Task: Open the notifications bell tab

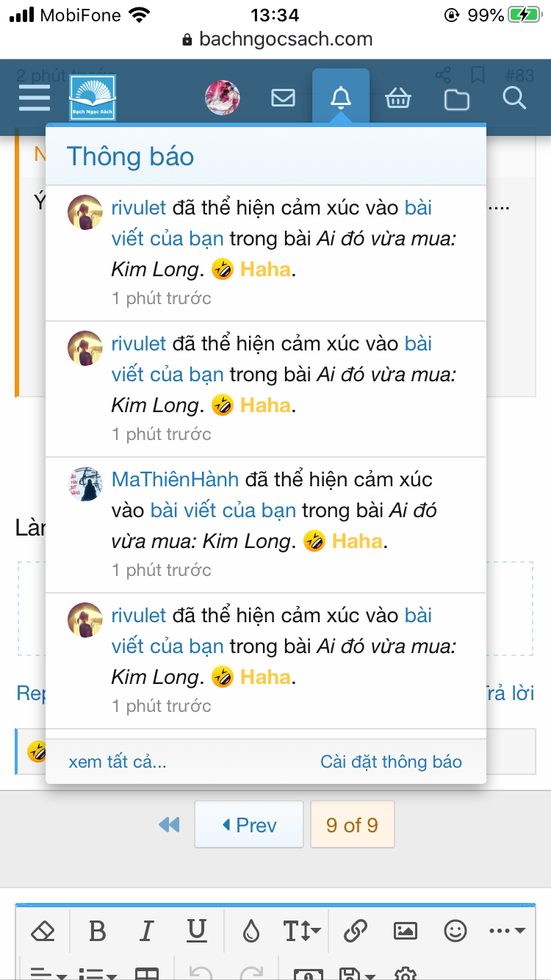Action: pyautogui.click(x=340, y=96)
